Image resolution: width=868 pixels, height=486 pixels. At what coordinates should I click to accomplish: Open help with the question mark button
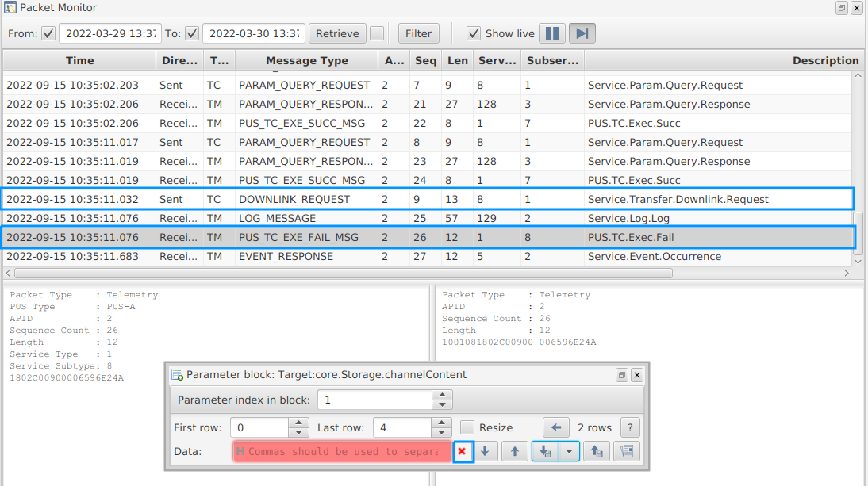click(630, 427)
